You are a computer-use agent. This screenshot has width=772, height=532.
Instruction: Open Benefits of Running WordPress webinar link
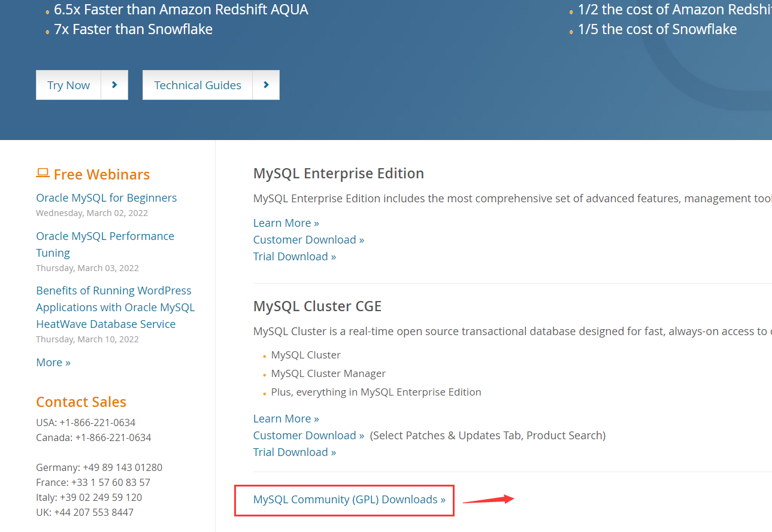[x=115, y=307]
